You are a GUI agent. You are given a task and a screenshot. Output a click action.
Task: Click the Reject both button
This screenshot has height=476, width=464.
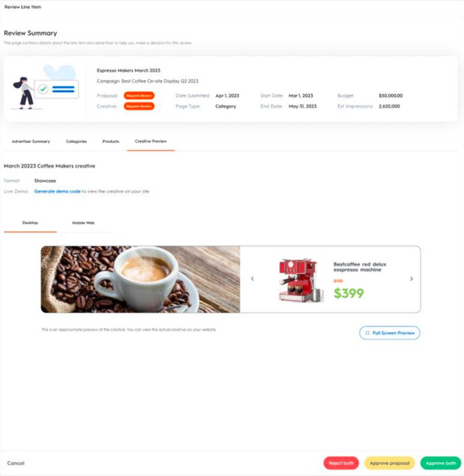click(341, 463)
